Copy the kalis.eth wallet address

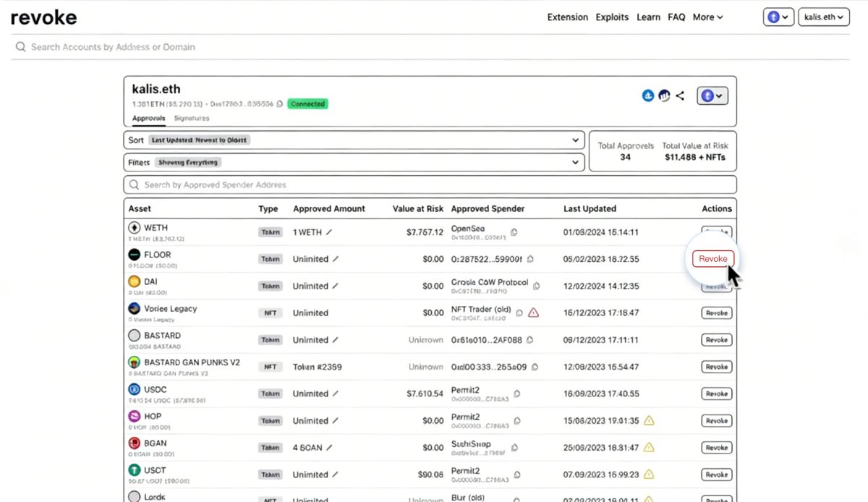point(280,104)
